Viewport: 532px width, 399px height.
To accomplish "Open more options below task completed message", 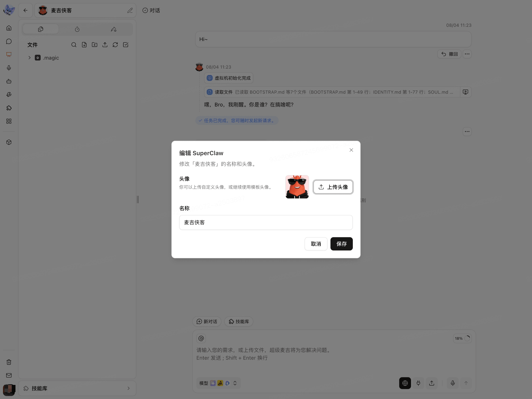I will [x=467, y=132].
